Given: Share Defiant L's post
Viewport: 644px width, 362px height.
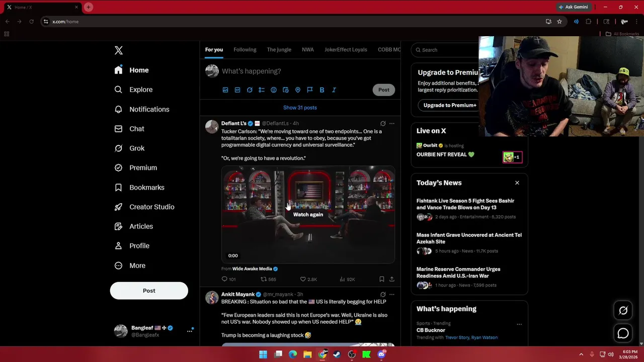Looking at the screenshot, I should [392, 279].
